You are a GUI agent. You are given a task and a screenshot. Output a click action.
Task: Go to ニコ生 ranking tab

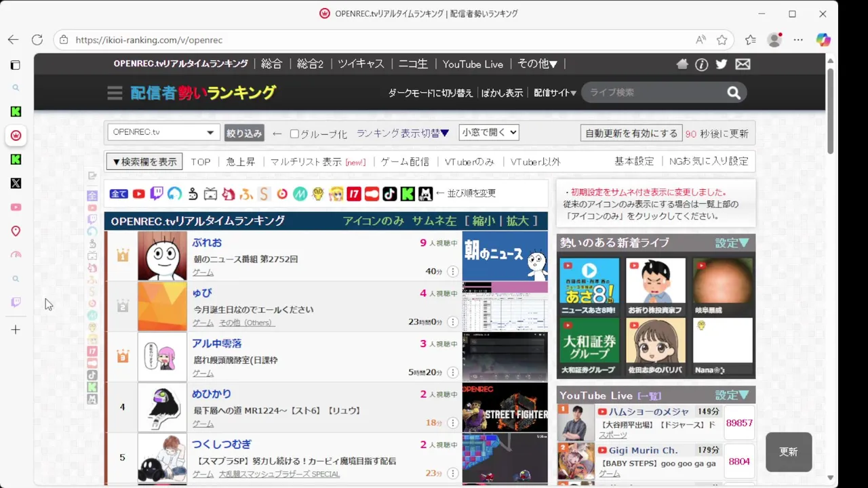coord(413,64)
